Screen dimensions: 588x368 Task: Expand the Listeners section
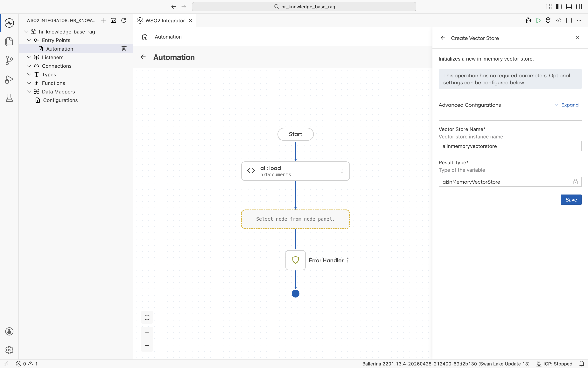coord(29,57)
